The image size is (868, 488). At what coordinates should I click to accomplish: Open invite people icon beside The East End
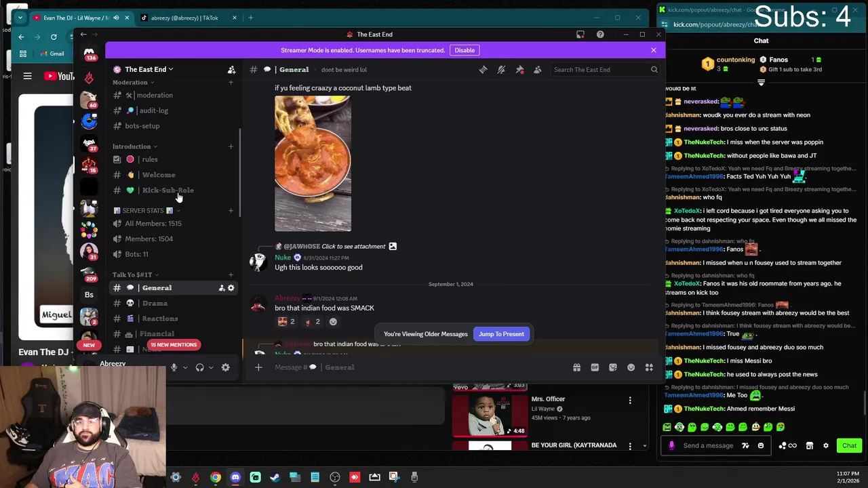pos(231,69)
